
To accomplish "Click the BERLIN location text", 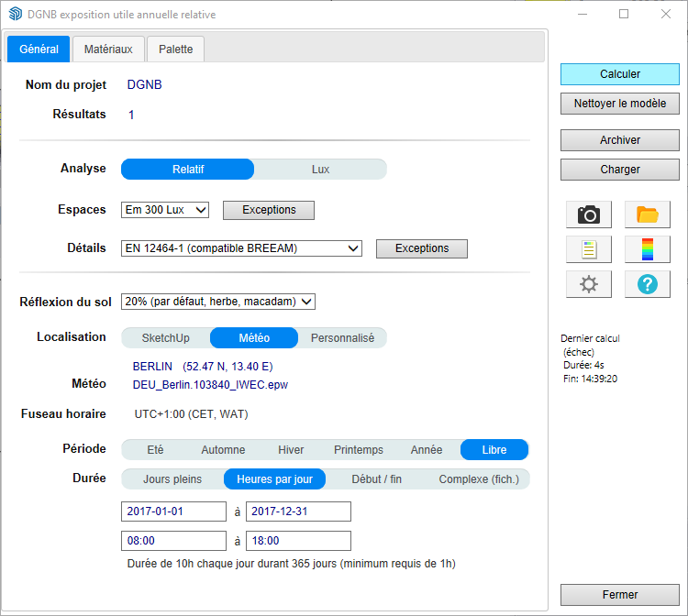I will (152, 367).
